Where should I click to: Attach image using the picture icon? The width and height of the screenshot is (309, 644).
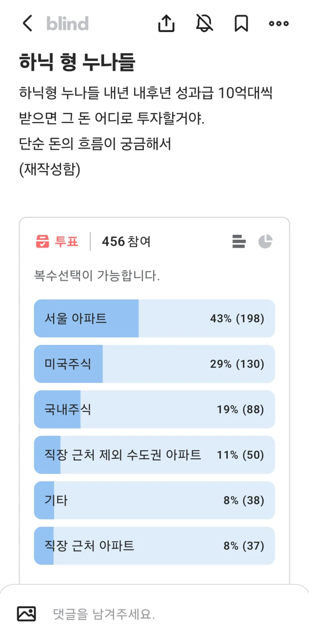pos(26,614)
